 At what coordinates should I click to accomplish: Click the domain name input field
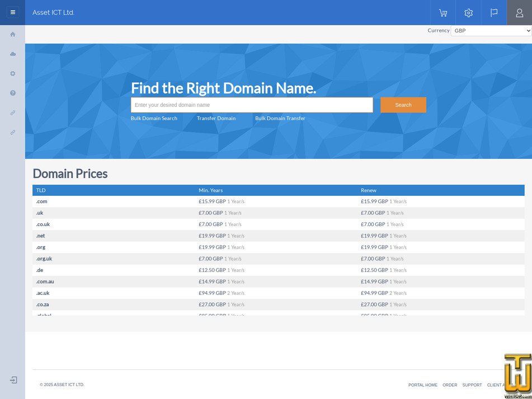pos(252,105)
